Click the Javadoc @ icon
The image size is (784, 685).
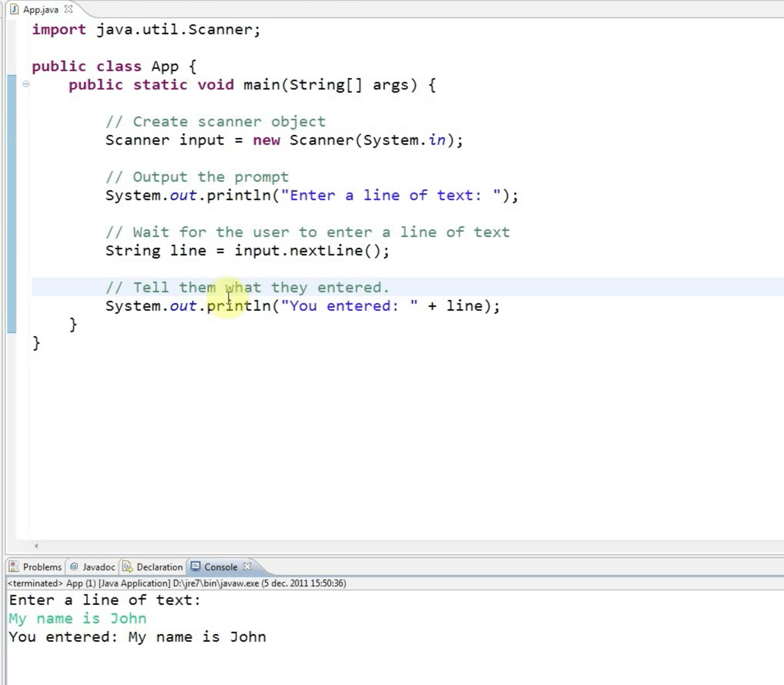(74, 567)
